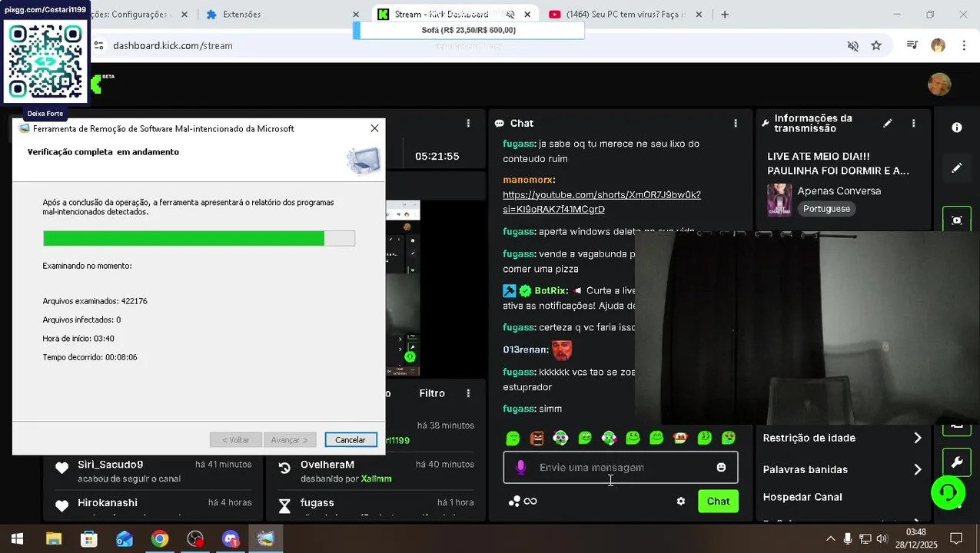Click the BotRix bot name in chat
This screenshot has height=553, width=980.
550,291
